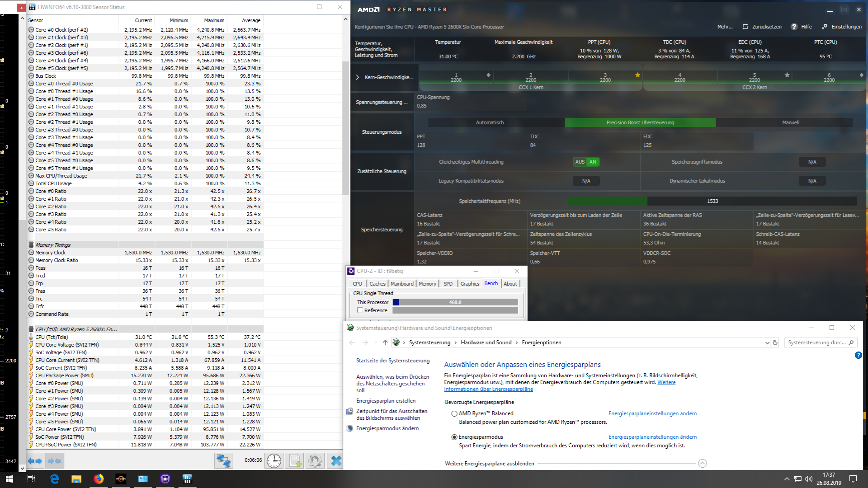Select the Manuell control mode tab

(x=790, y=122)
